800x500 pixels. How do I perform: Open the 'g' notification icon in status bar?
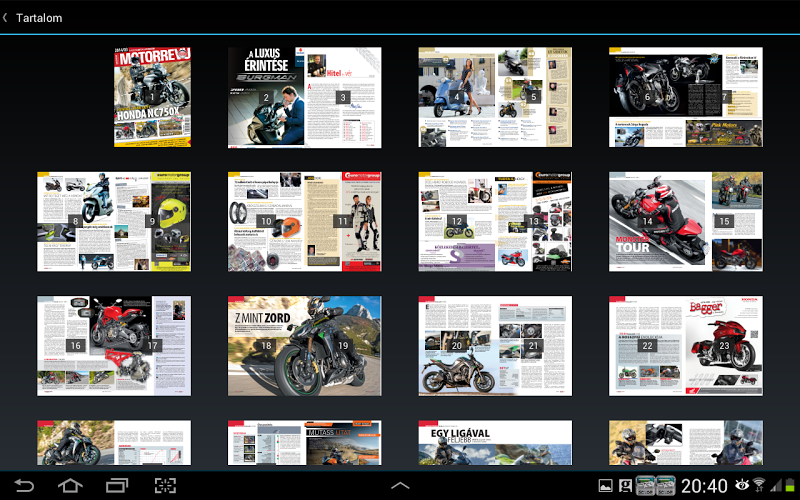(x=626, y=485)
